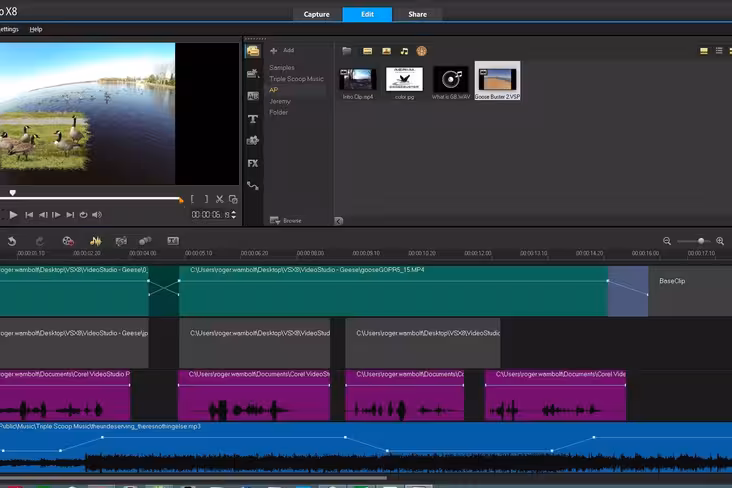The height and width of the screenshot is (488, 732).
Task: Play the preview video
Action: click(x=13, y=215)
